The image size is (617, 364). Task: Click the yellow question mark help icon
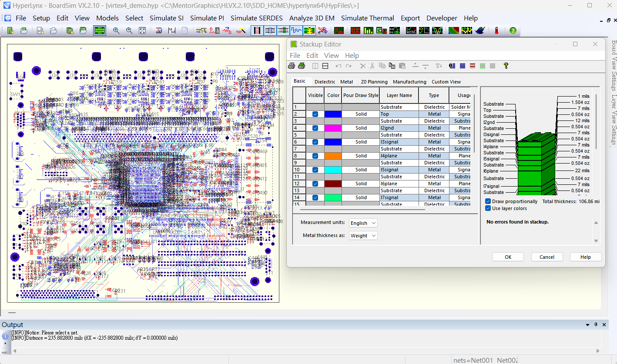506,66
